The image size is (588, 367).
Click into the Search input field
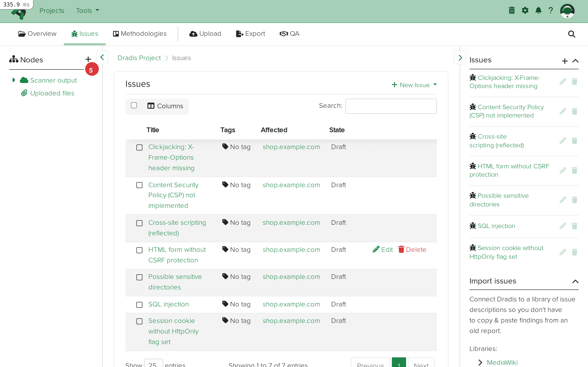coord(391,106)
